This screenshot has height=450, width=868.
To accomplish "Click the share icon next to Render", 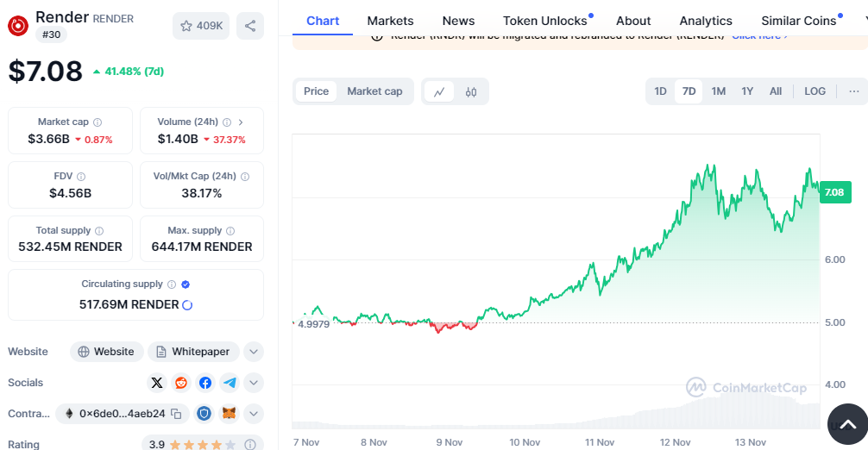I will click(250, 26).
